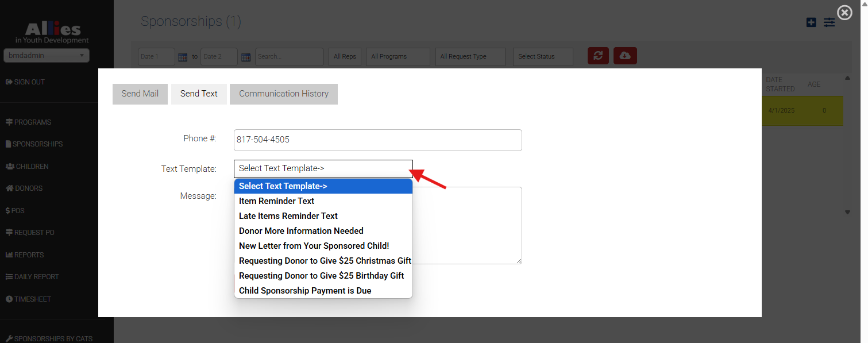Viewport: 868px width, 343px height.
Task: Click the red cloud download button
Action: 625,56
